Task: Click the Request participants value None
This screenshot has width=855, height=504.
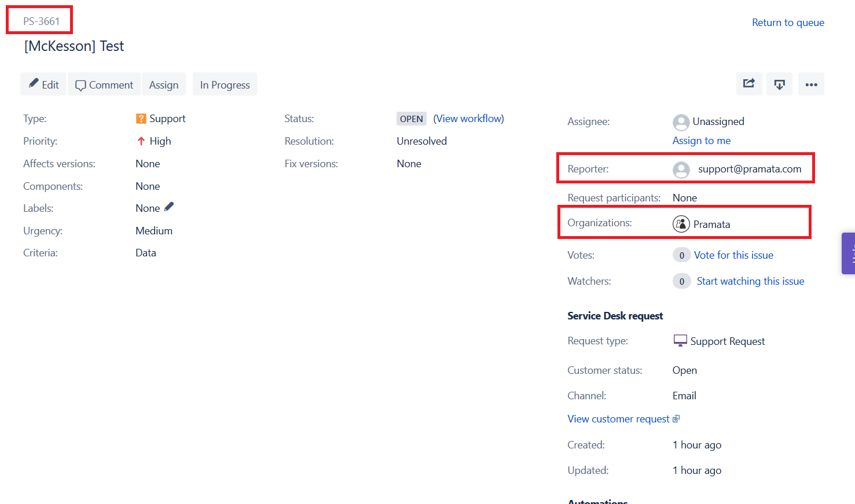Action: [x=685, y=198]
